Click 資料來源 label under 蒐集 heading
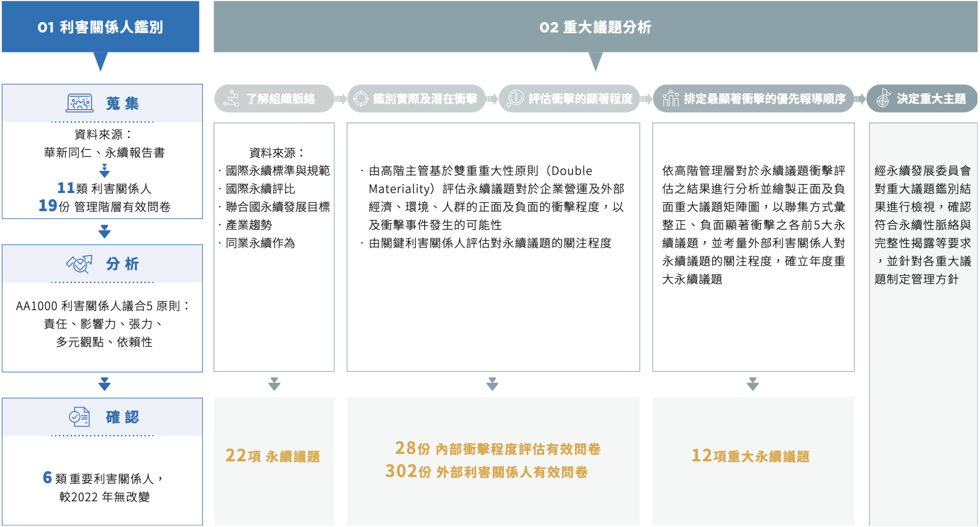The image size is (980, 527). coord(104,134)
